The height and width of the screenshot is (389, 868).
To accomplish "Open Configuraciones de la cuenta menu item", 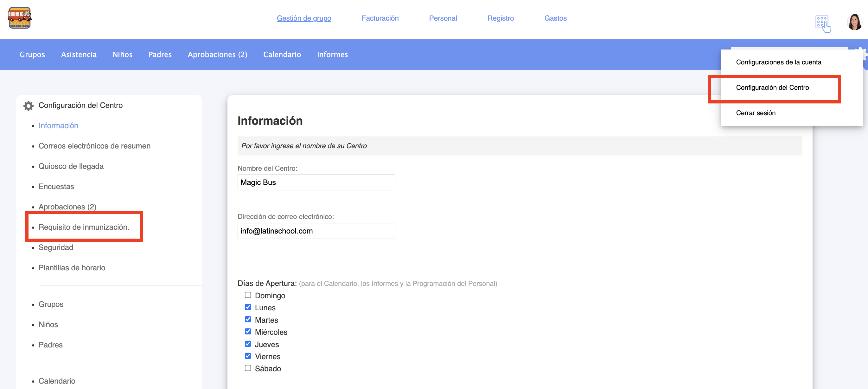I will 778,62.
